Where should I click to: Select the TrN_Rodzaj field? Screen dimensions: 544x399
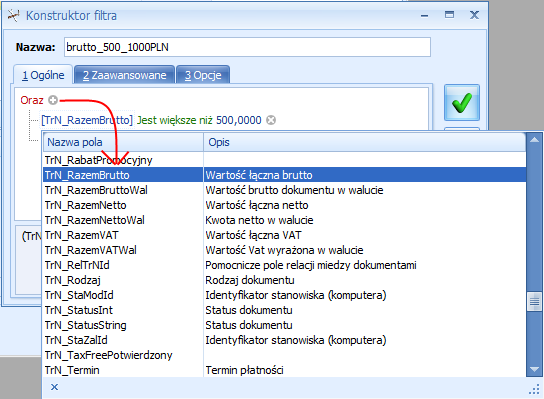[73, 280]
